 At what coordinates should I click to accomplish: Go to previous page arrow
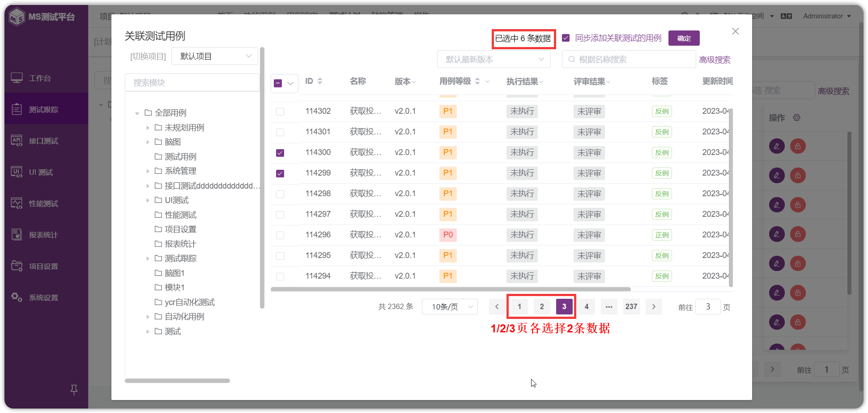[x=497, y=307]
